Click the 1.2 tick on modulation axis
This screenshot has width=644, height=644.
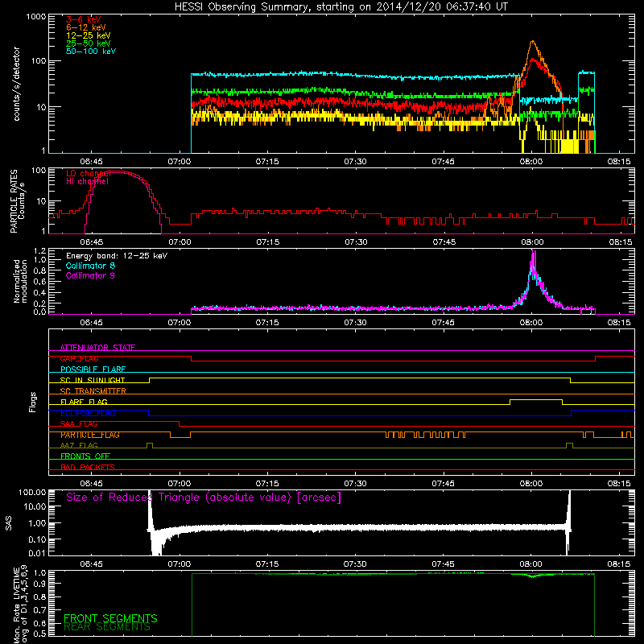click(x=39, y=251)
